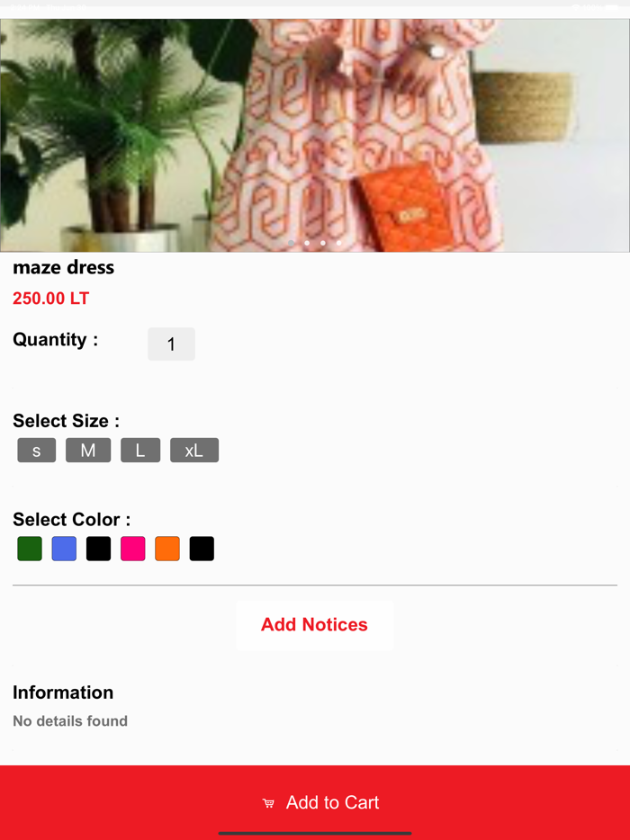Pick the dark green color swatch
This screenshot has width=630, height=840.
(x=30, y=549)
